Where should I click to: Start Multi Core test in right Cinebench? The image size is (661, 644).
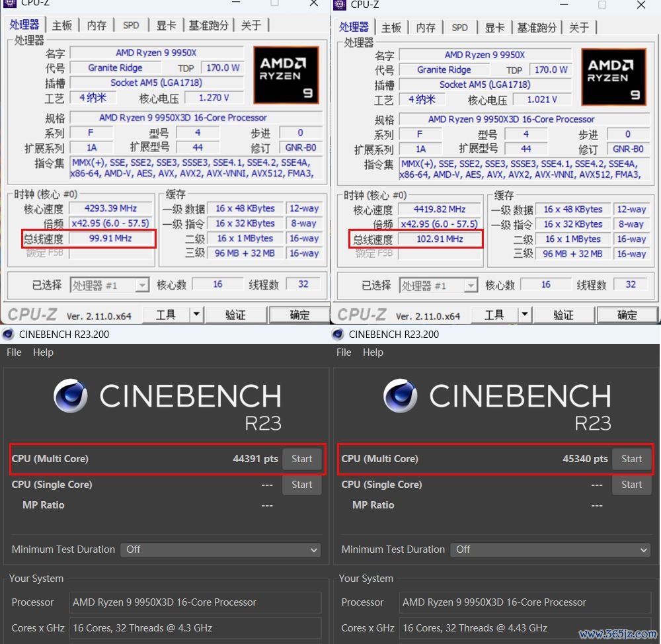point(631,459)
